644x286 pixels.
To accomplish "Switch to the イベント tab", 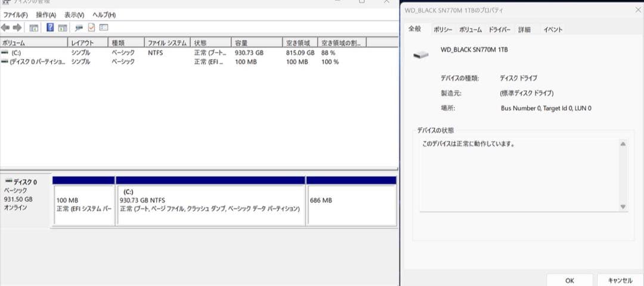I will point(553,30).
